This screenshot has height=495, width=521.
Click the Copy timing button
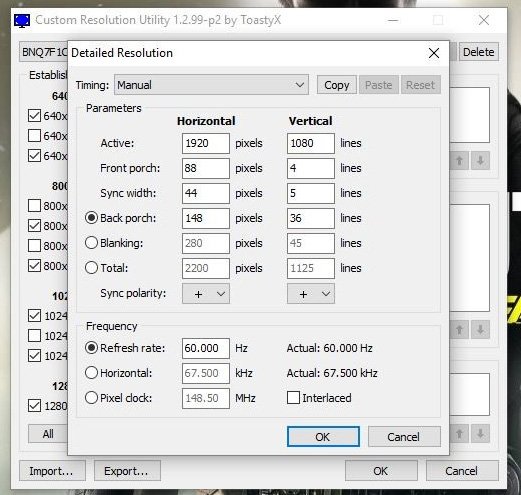(x=337, y=85)
